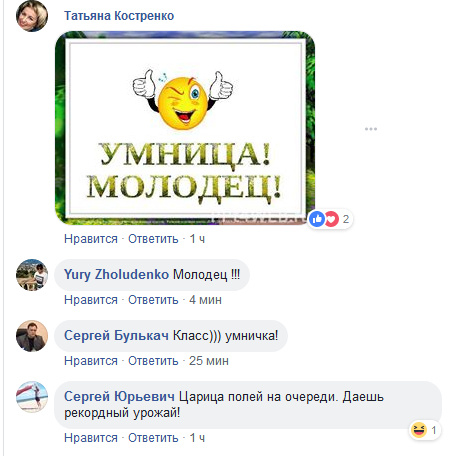Open the Сергей Юрьевич name link

pos(119,397)
